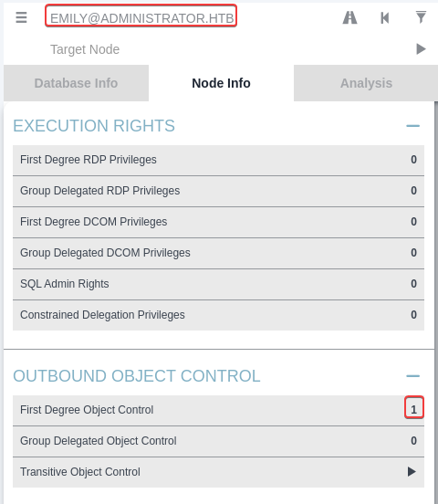The width and height of the screenshot is (438, 504).
Task: Open the edge filter funnel icon
Action: [x=421, y=17]
